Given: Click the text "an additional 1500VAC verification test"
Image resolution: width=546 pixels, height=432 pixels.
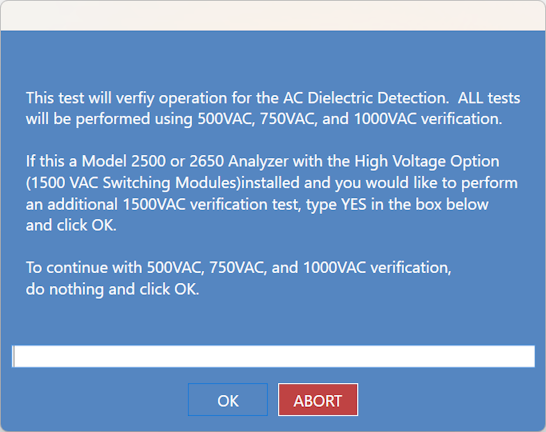Looking at the screenshot, I should coord(163,204).
